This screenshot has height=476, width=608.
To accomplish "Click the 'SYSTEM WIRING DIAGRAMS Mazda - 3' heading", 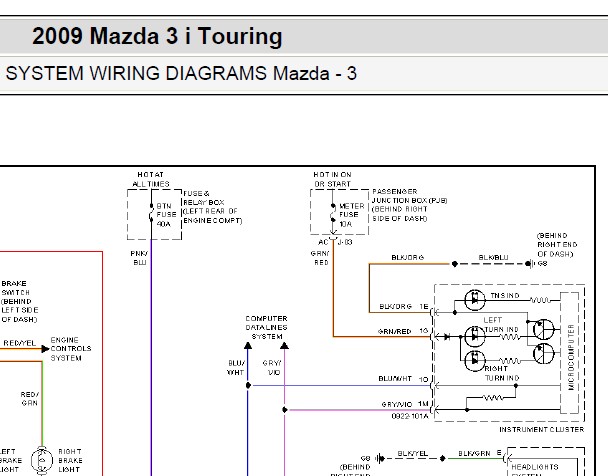I will click(181, 73).
